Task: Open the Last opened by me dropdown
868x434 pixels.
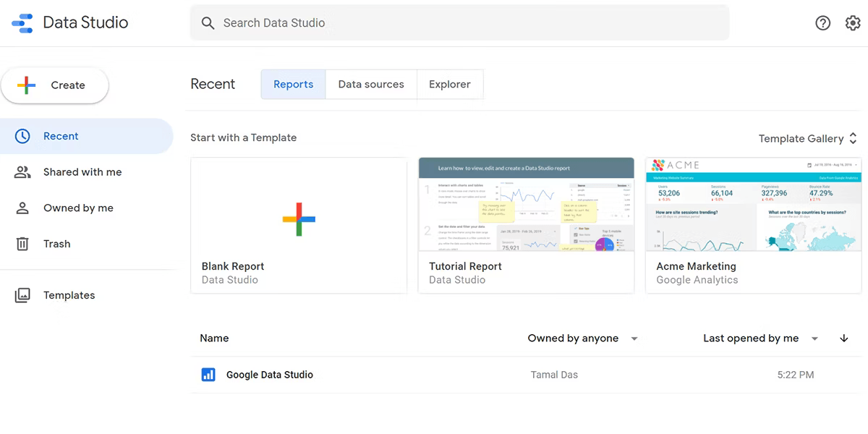Action: (761, 339)
